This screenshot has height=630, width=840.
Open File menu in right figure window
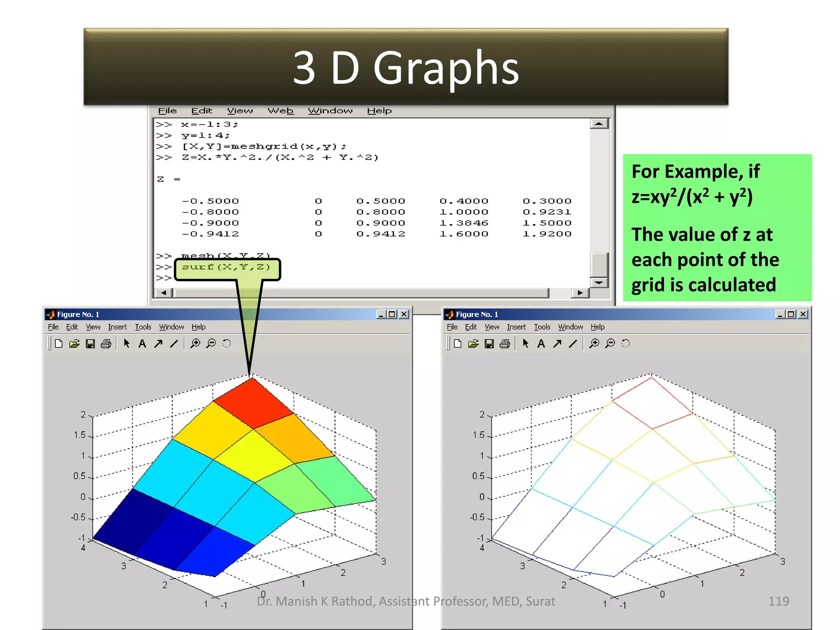pyautogui.click(x=452, y=327)
